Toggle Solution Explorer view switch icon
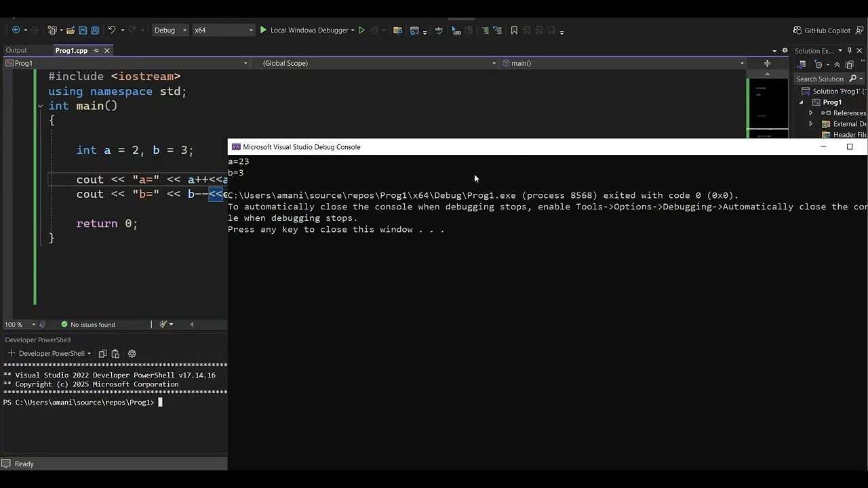The width and height of the screenshot is (868, 488). [x=802, y=64]
